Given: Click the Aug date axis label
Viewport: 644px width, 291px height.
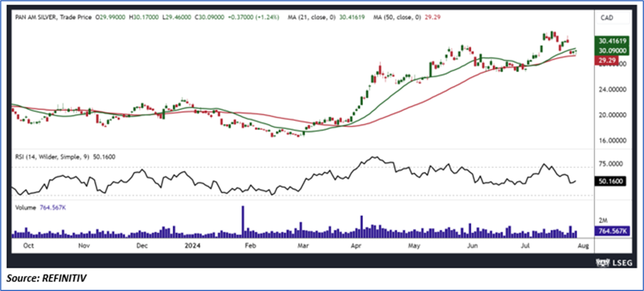Looking at the screenshot, I should [583, 246].
